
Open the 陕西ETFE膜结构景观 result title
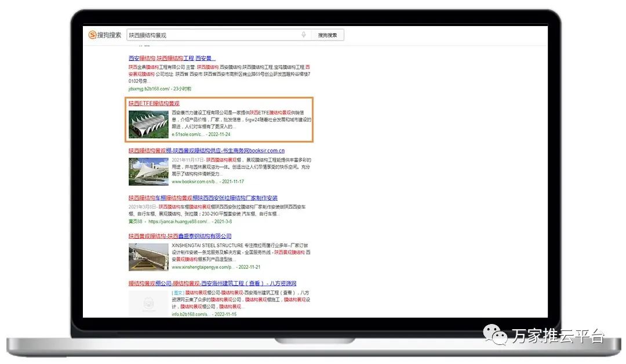(154, 103)
